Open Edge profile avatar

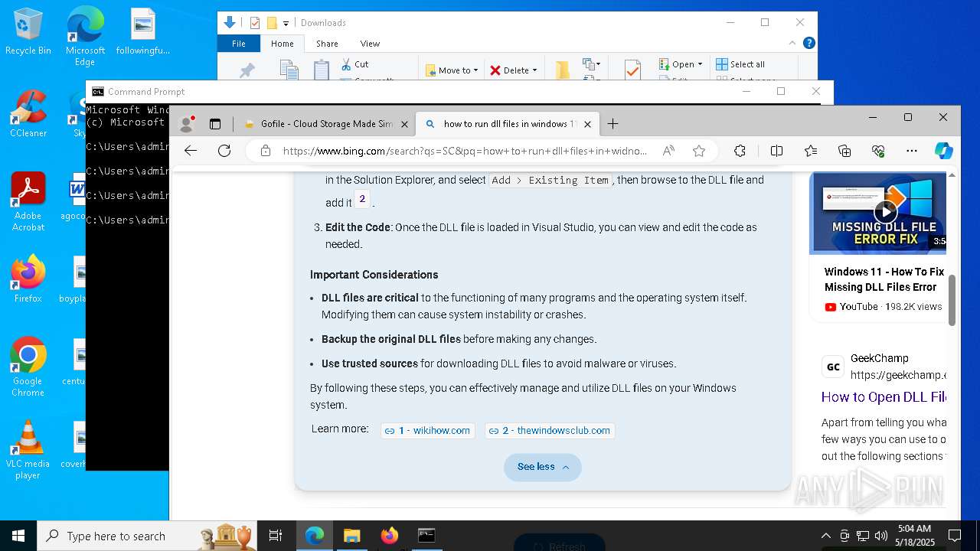pos(186,124)
